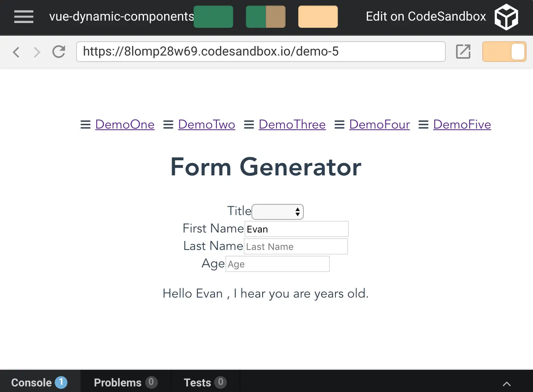
Task: Click the list icon beside DemoOne
Action: point(85,125)
